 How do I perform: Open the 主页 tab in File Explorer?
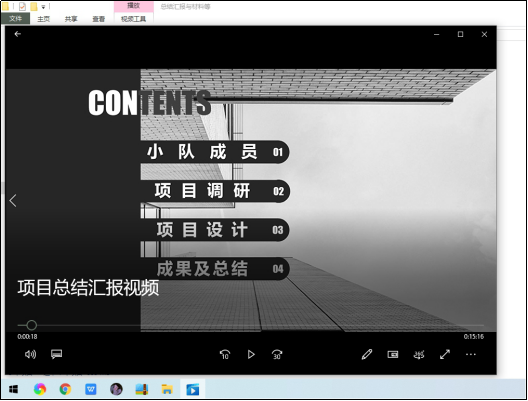click(x=43, y=19)
